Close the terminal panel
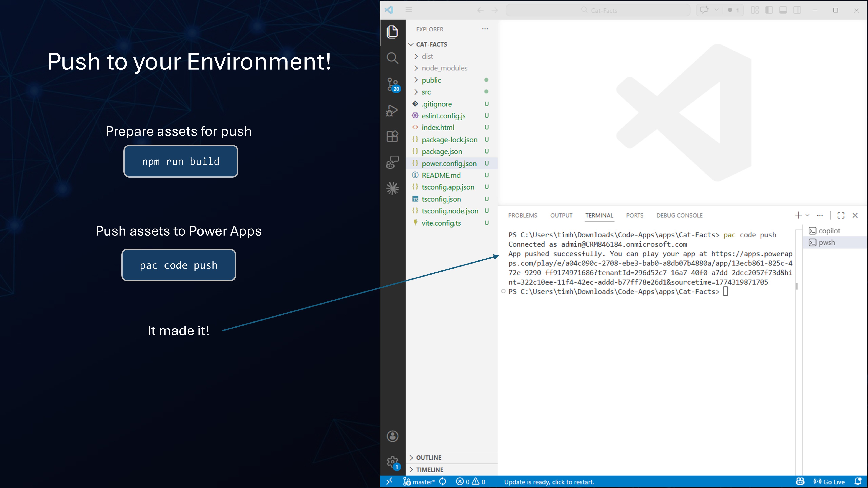Viewport: 868px width, 488px height. (855, 215)
